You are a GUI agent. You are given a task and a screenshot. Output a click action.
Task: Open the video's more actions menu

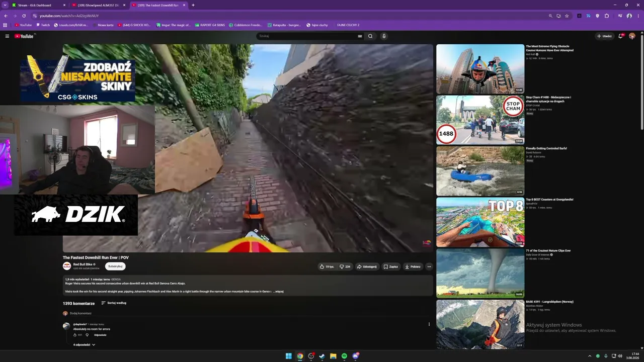429,266
